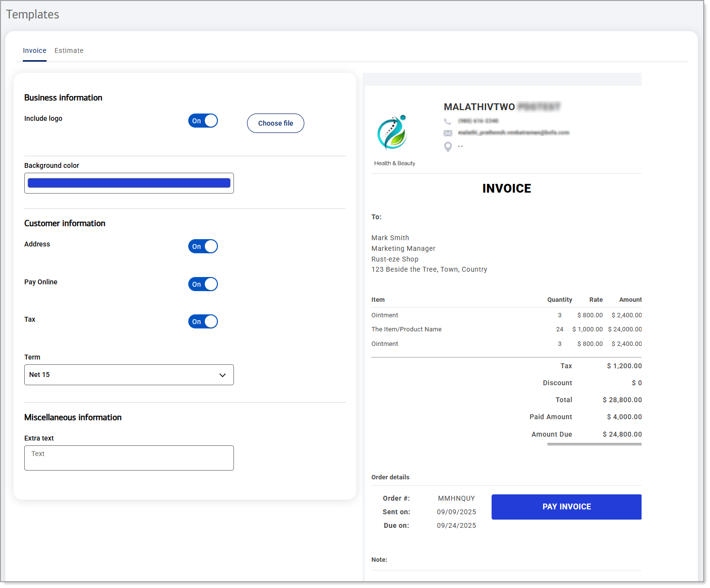The image size is (710, 588).
Task: Click the phone icon beside business number
Action: (x=448, y=121)
